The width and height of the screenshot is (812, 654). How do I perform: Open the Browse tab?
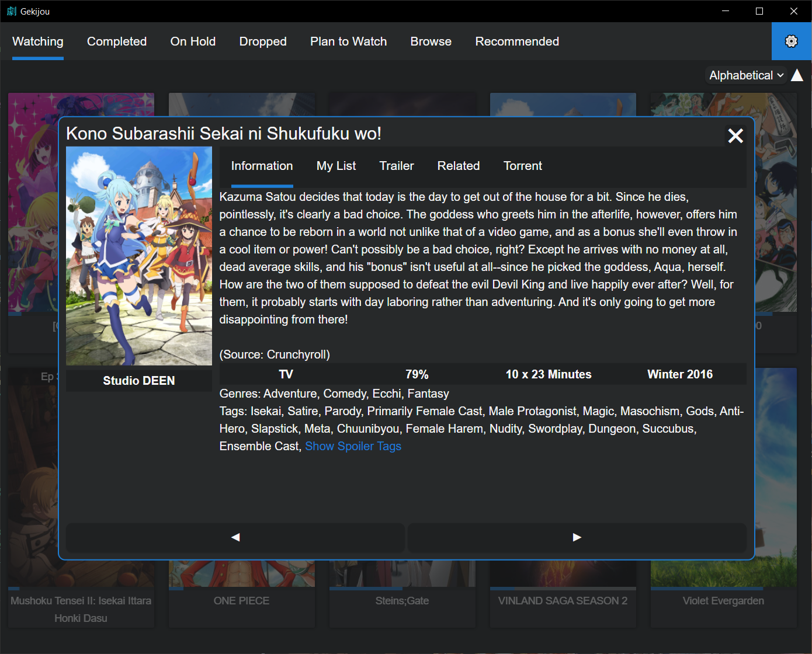click(431, 41)
